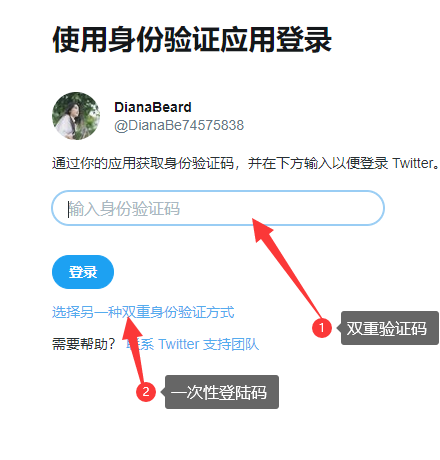The image size is (440, 460).
Task: Click the 双重身份验证方式 words in blue link
Action: click(178, 312)
